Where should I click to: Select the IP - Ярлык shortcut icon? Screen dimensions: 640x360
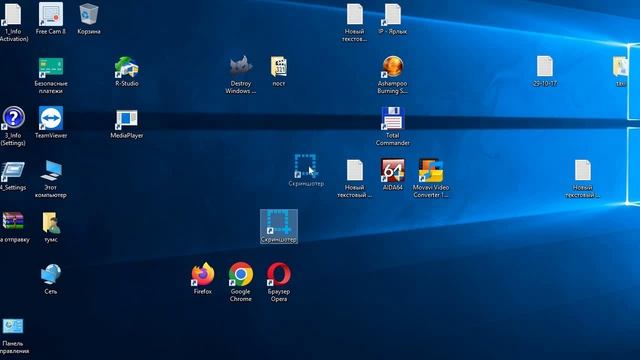[392, 18]
